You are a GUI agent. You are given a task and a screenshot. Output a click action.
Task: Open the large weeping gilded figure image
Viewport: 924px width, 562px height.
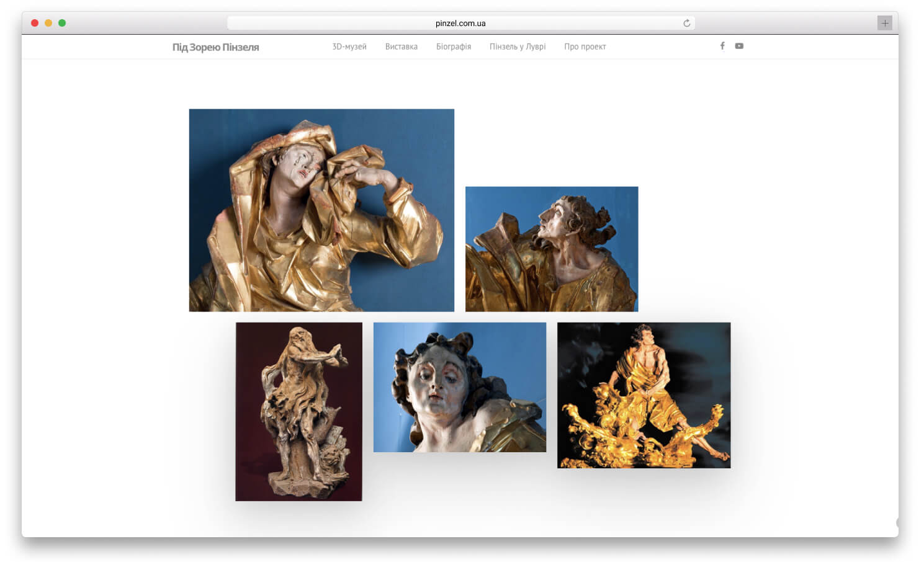(321, 210)
